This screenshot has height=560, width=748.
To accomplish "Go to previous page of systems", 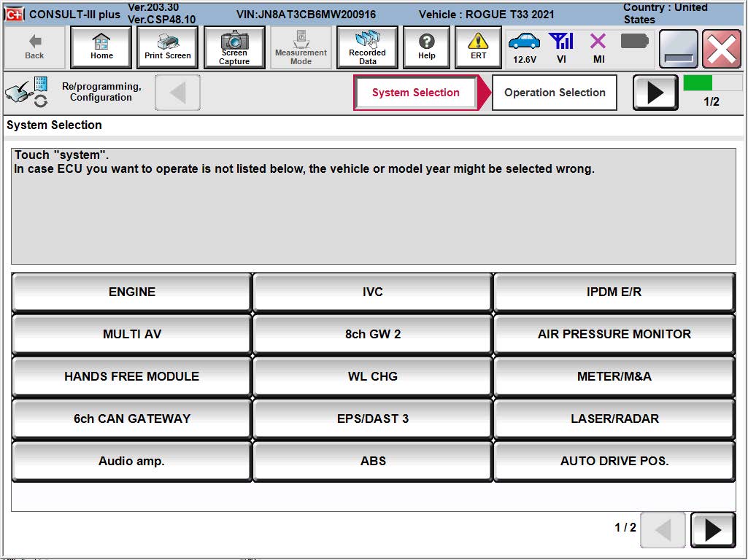I will click(x=663, y=529).
